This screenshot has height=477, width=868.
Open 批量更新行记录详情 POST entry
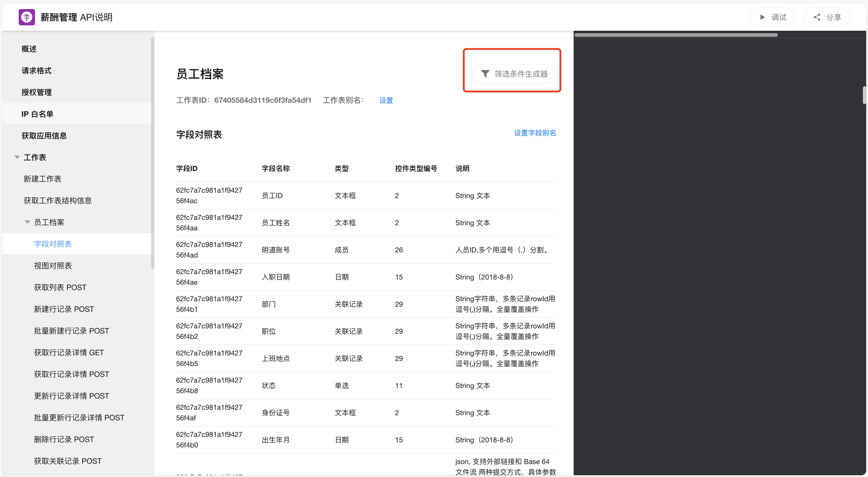click(79, 418)
